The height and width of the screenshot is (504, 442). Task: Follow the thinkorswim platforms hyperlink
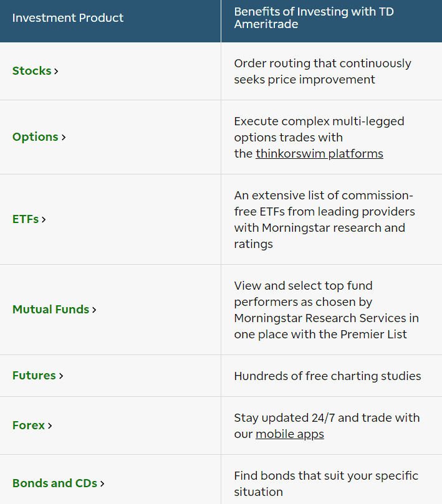point(319,153)
